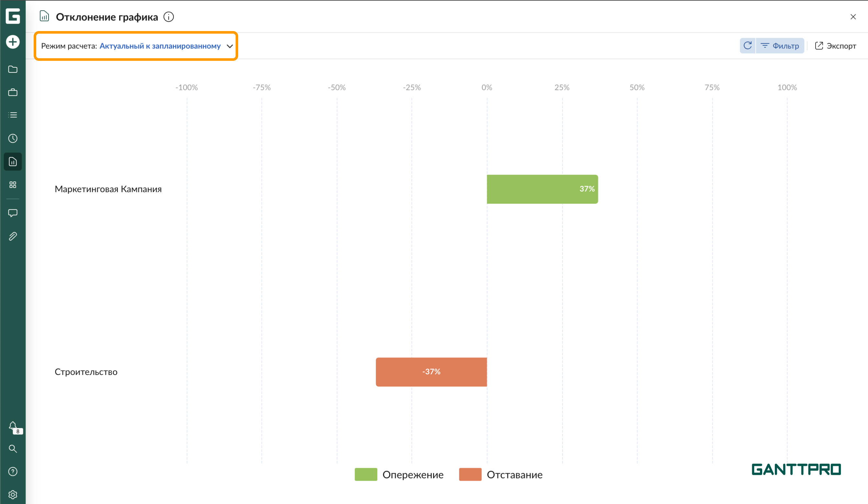Open settings gear icon at sidebar bottom
Screen dimensions: 868x504
[x=13, y=494]
